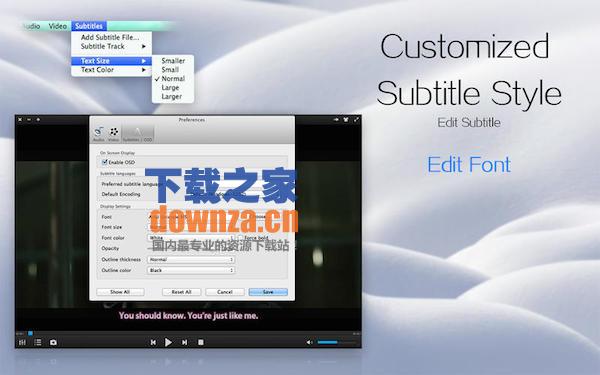Toggle fullscreen with the diagonal arrows icon
600x375 pixels.
(356, 120)
